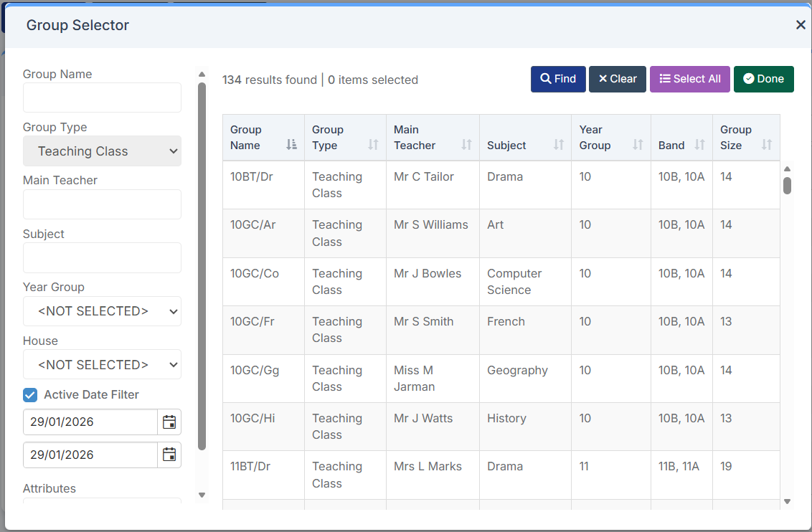The width and height of the screenshot is (812, 532).
Task: Open the House dropdown list
Action: 102,364
